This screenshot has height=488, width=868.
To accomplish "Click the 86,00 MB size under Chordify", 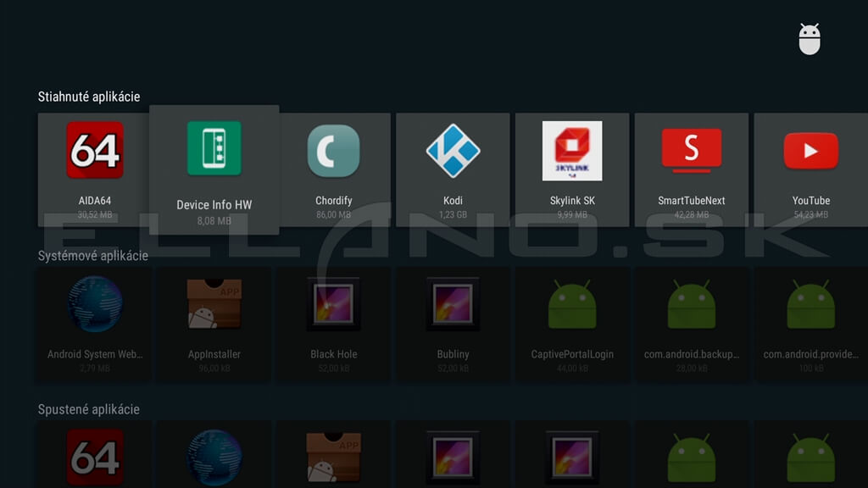I will coord(333,214).
